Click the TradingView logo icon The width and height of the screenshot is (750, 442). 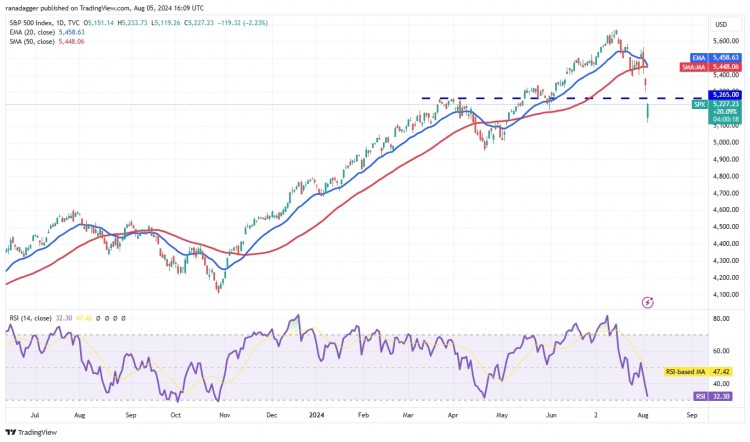[11, 432]
